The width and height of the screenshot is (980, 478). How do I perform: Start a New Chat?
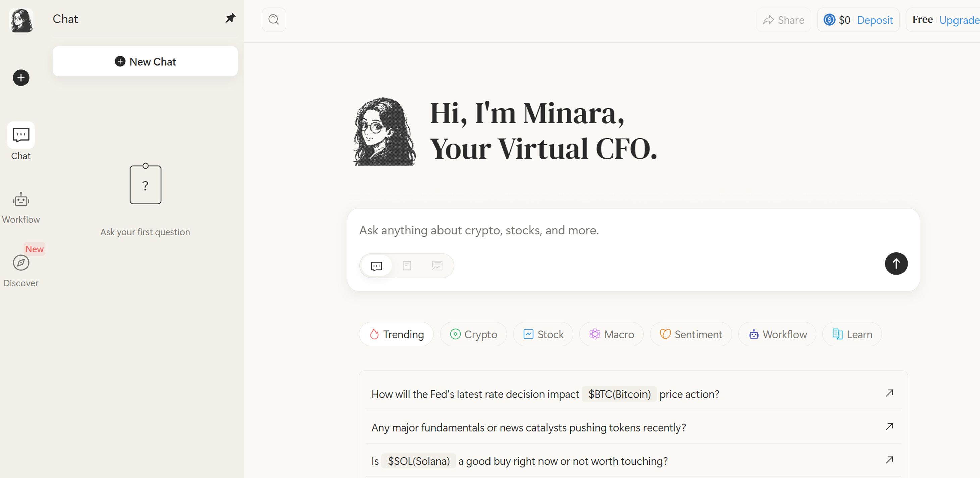point(145,62)
